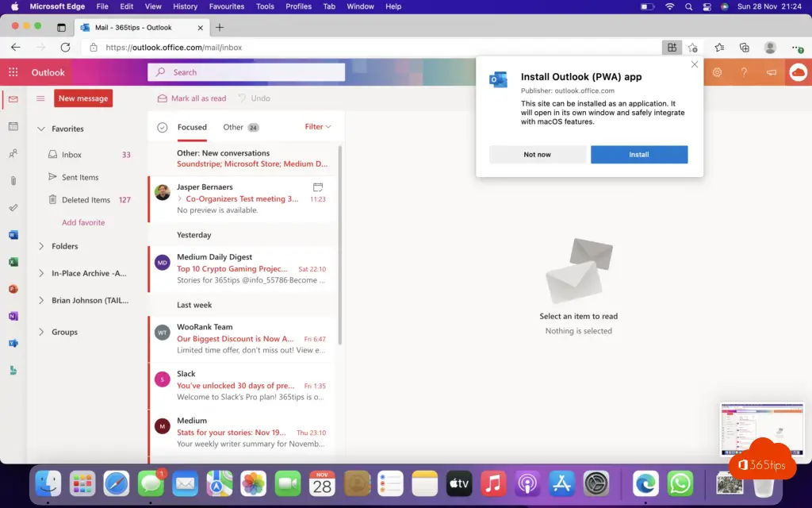Switch to the Other inbox tab

[x=233, y=127]
